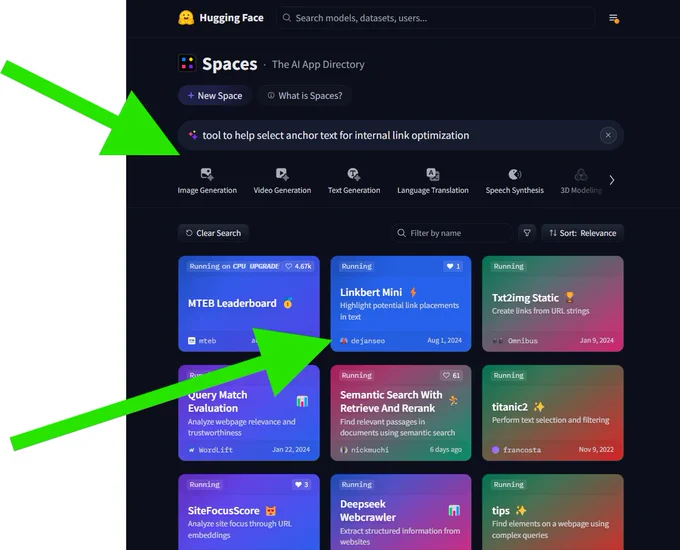Screen dimensions: 680x550
Task: Click the Linkbert Mini lightning emoji
Action: pos(413,292)
